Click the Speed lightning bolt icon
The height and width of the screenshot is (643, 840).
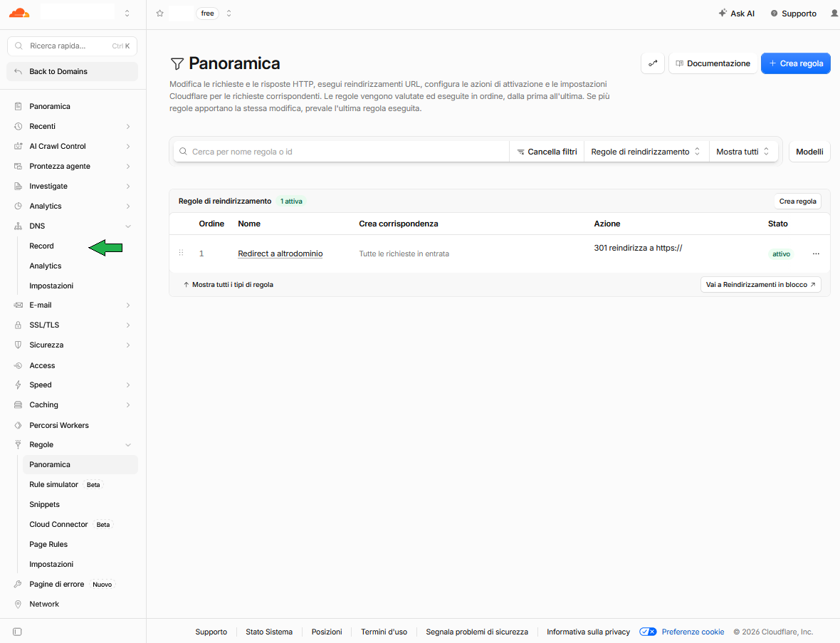(19, 385)
